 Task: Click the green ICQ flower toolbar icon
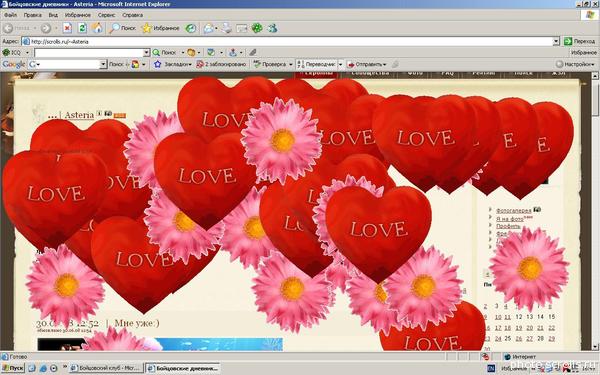[257, 28]
